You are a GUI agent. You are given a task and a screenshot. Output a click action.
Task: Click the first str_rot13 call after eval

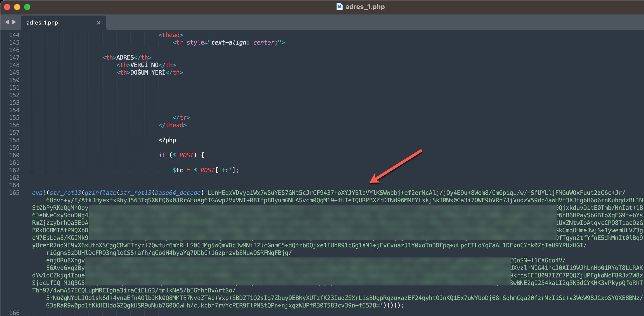coord(65,193)
